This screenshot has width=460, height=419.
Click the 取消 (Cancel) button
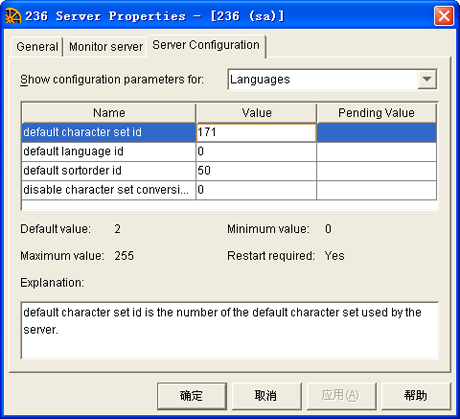click(266, 396)
